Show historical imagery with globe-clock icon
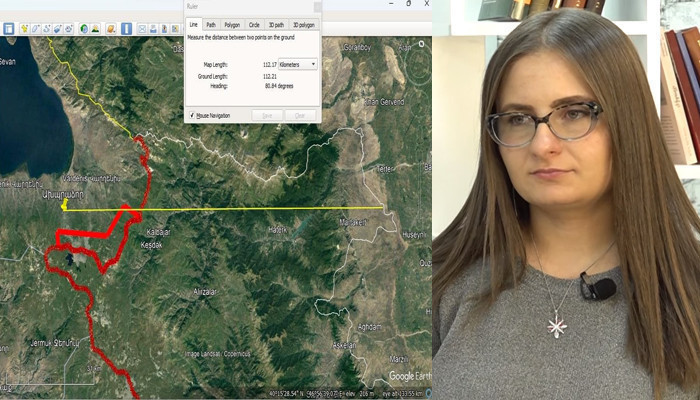The height and width of the screenshot is (400, 700). pos(84,28)
